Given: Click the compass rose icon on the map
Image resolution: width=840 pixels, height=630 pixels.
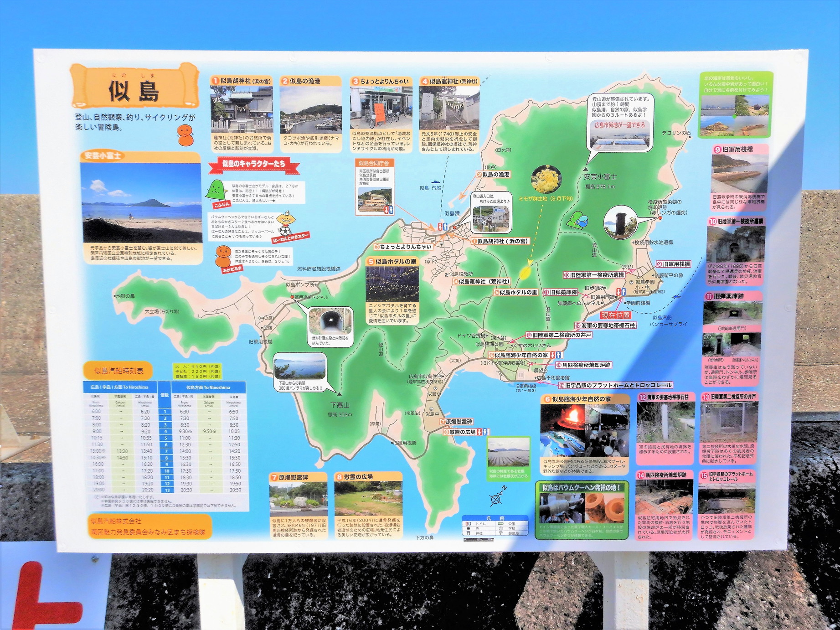Looking at the screenshot, I should (498, 497).
